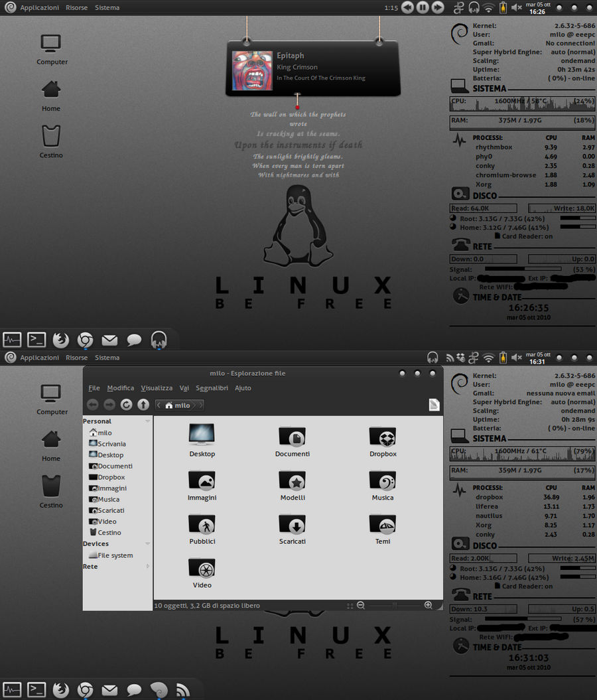Click the milo path breadcrumb button
This screenshot has height=700, width=597.
coord(178,405)
